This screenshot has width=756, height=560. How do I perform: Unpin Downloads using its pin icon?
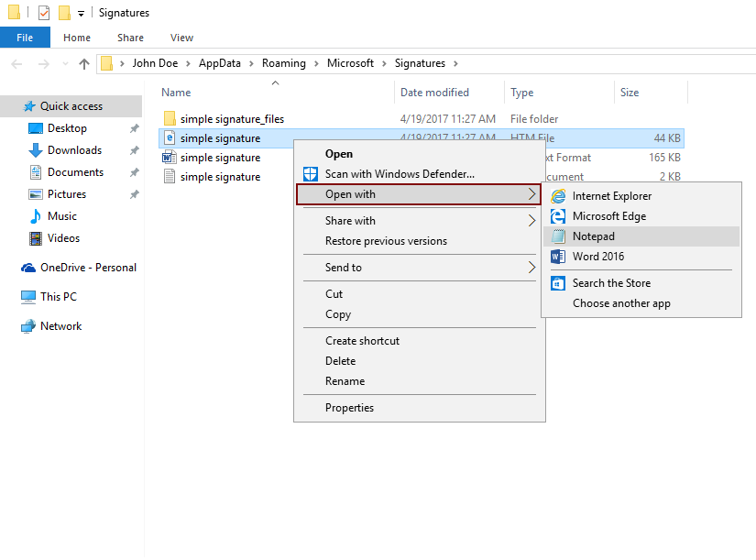(135, 150)
